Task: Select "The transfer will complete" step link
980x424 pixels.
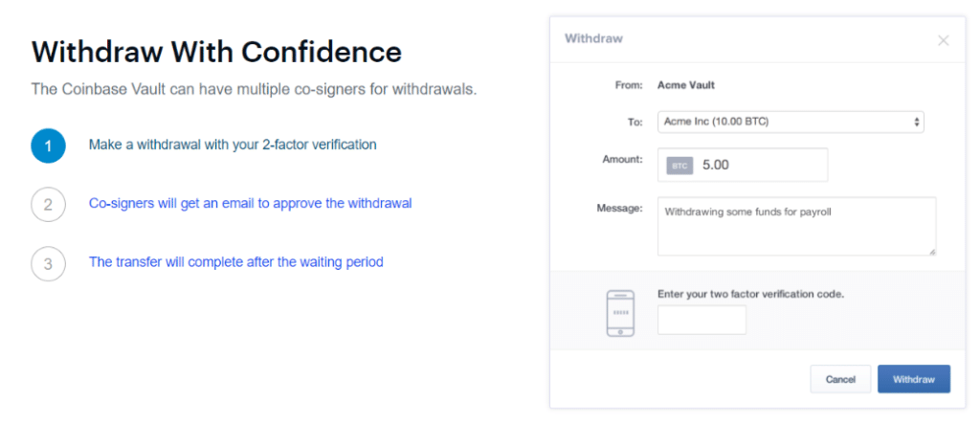Action: (235, 261)
